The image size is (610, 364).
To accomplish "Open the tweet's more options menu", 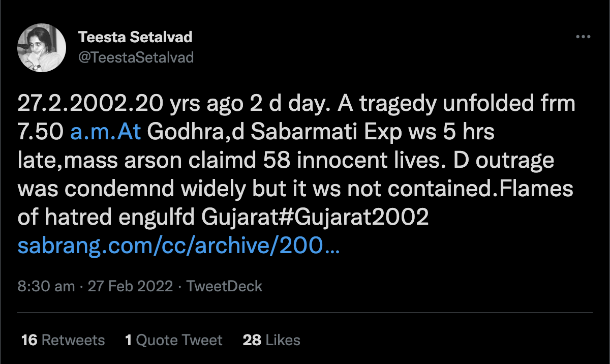I will pos(582,37).
